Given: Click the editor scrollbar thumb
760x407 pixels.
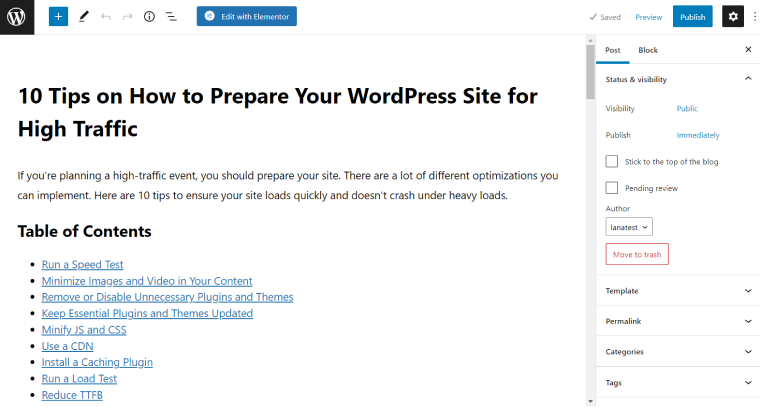Looking at the screenshot, I should [x=590, y=72].
